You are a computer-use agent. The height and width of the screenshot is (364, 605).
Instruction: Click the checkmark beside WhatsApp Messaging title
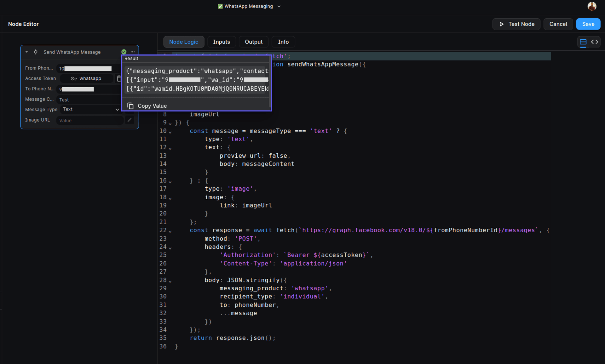[x=221, y=6]
